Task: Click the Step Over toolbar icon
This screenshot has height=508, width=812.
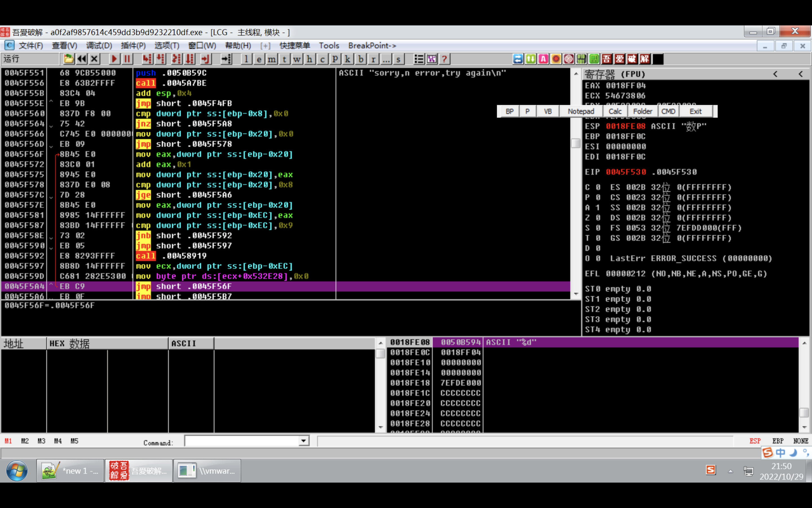Action: (161, 59)
